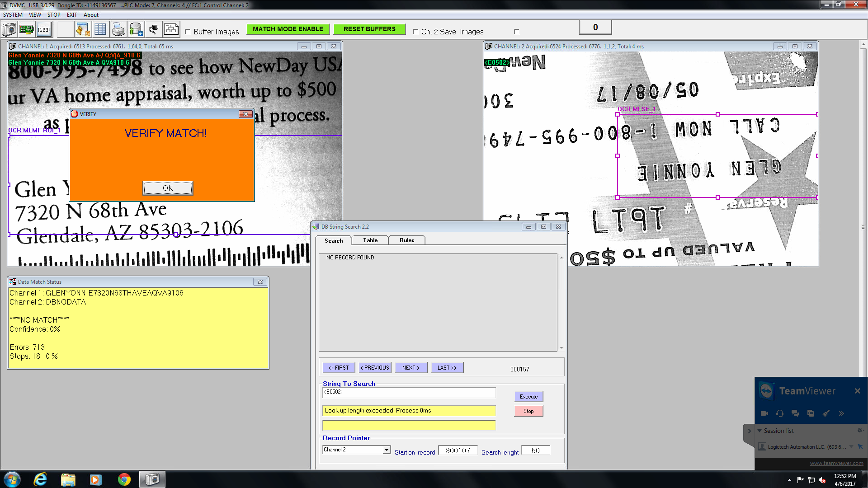Viewport: 868px width, 488px height.
Task: Open Windows Explorer folder on taskbar
Action: (x=68, y=479)
